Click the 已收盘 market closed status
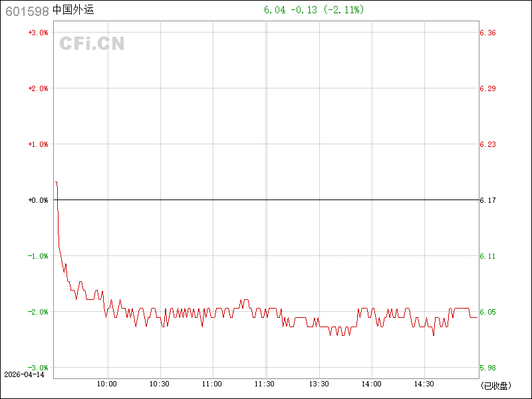 tap(495, 385)
